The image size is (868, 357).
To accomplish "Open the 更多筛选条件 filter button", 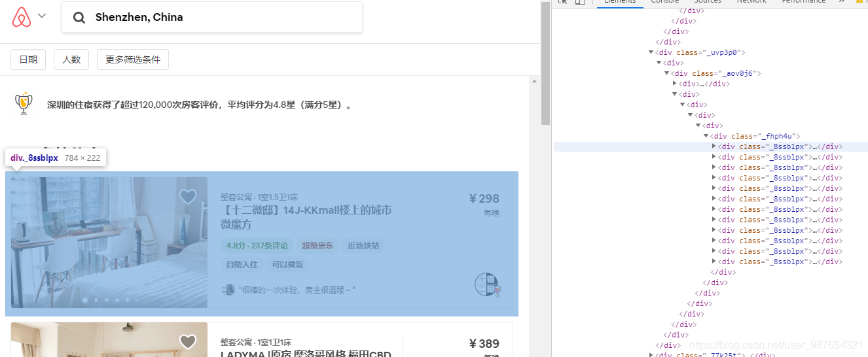I will tap(133, 59).
